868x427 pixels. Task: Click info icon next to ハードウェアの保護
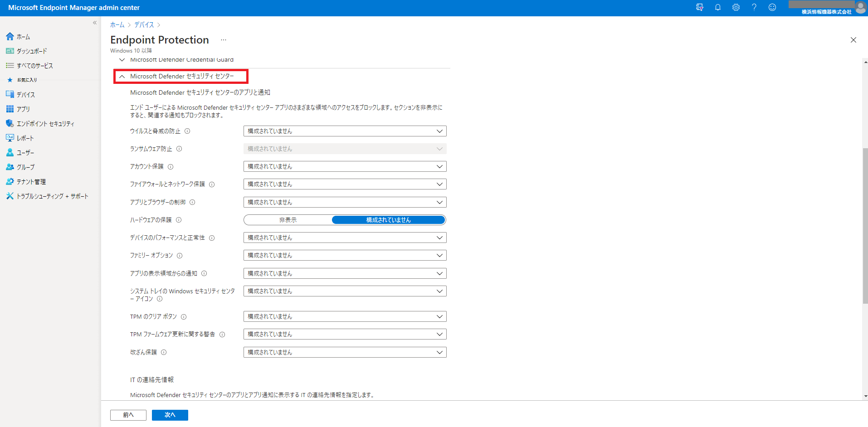[x=179, y=220]
